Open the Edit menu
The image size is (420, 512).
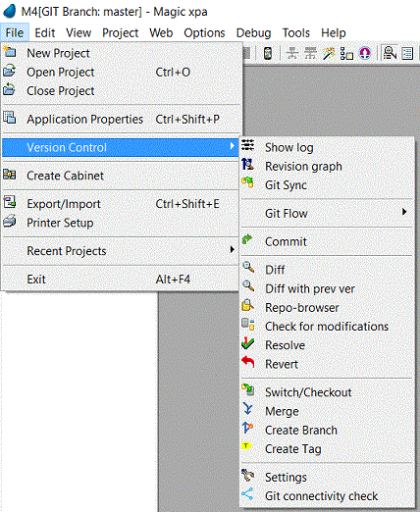pyautogui.click(x=45, y=32)
